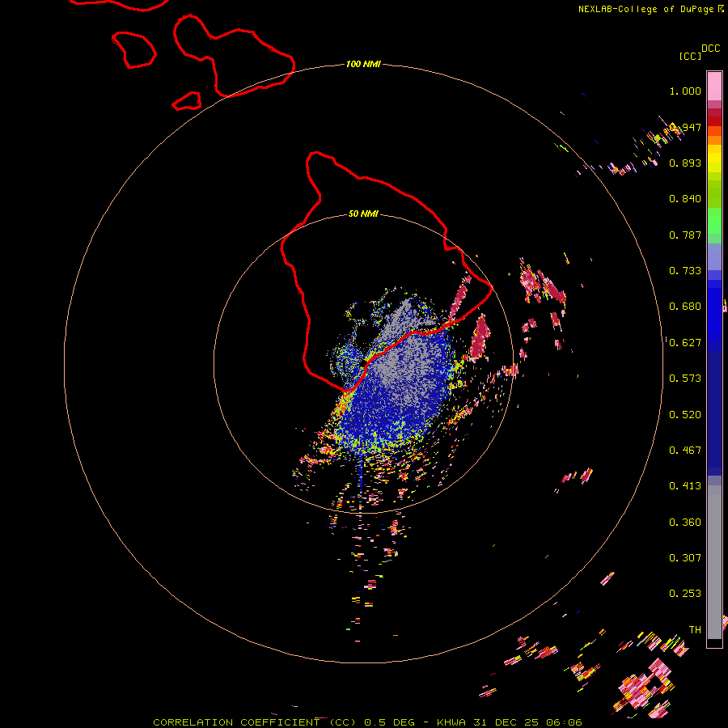Click the Correlation Coefficient KHWA title caption
The height and width of the screenshot is (728, 728).
tap(367, 722)
